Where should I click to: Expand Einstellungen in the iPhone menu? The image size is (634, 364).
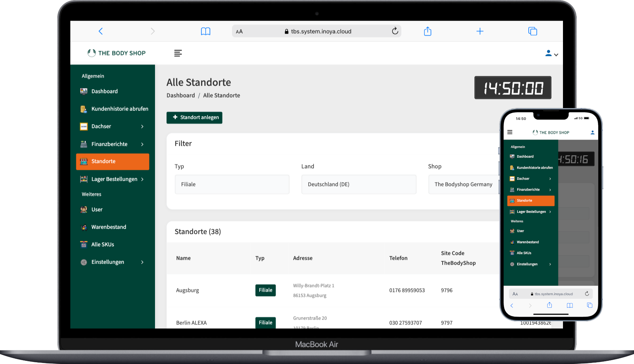[531, 264]
